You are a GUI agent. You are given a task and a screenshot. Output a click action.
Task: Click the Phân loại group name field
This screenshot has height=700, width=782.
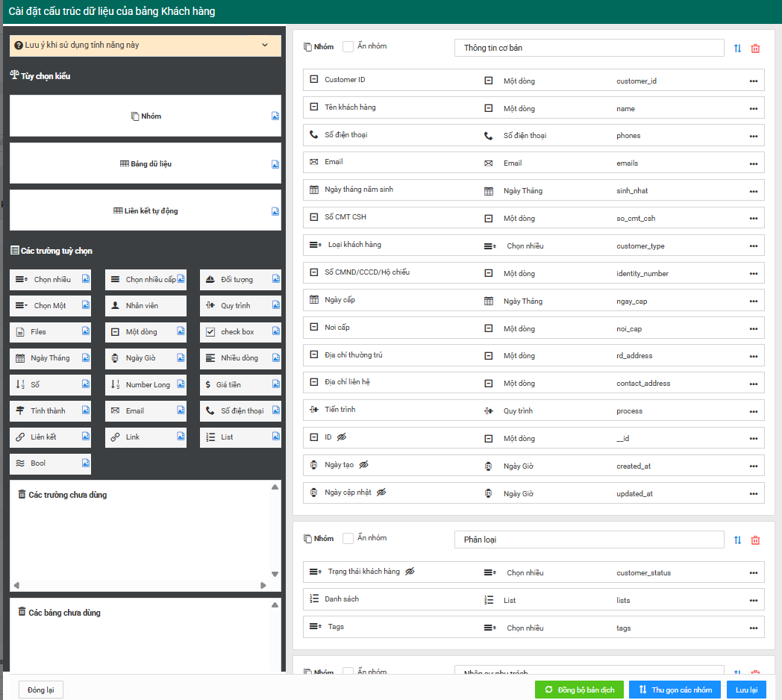click(589, 540)
